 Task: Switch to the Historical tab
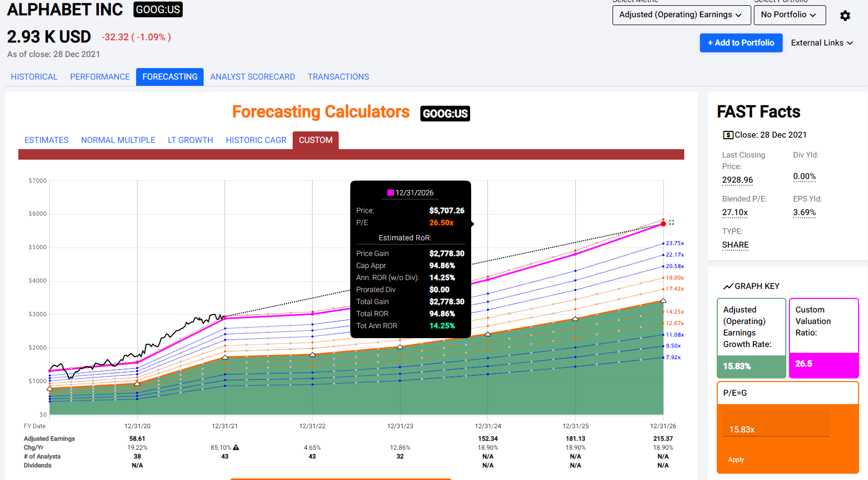coord(34,77)
